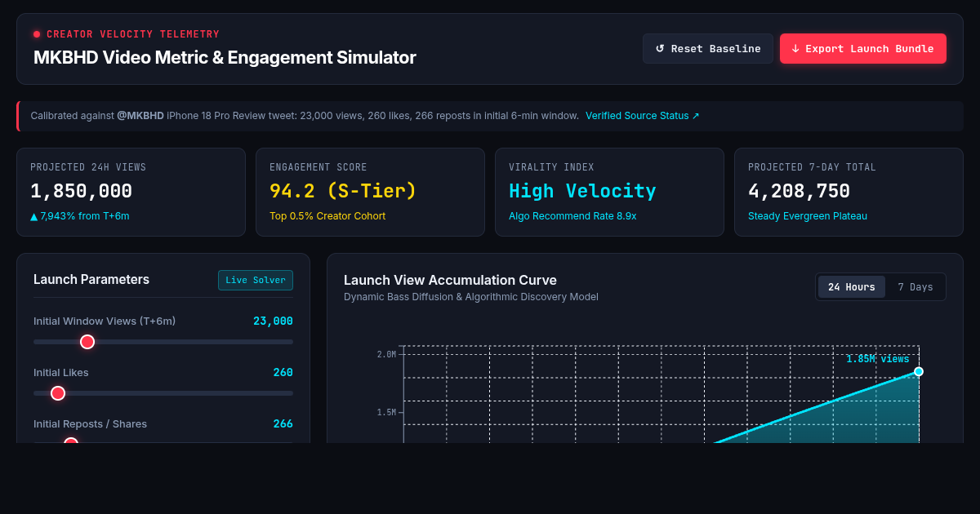Click the High Velocity text
980x514 pixels.
point(582,192)
